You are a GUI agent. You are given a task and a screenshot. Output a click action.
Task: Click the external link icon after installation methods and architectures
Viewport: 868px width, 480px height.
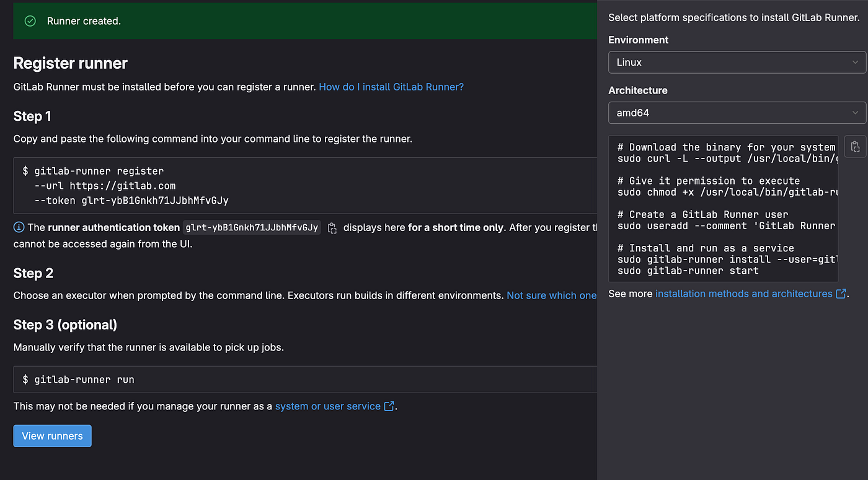coord(841,294)
